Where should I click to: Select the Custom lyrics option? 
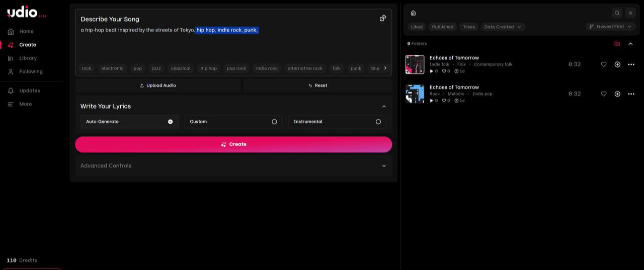(233, 122)
